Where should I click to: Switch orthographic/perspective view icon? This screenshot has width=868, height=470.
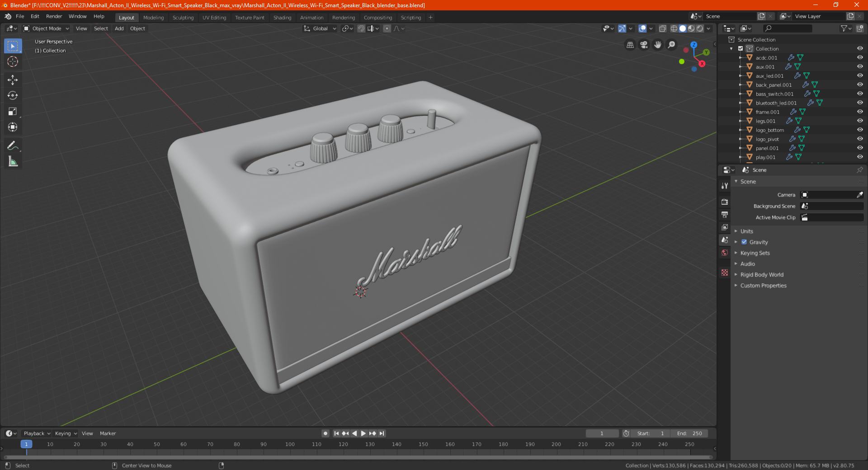[630, 45]
